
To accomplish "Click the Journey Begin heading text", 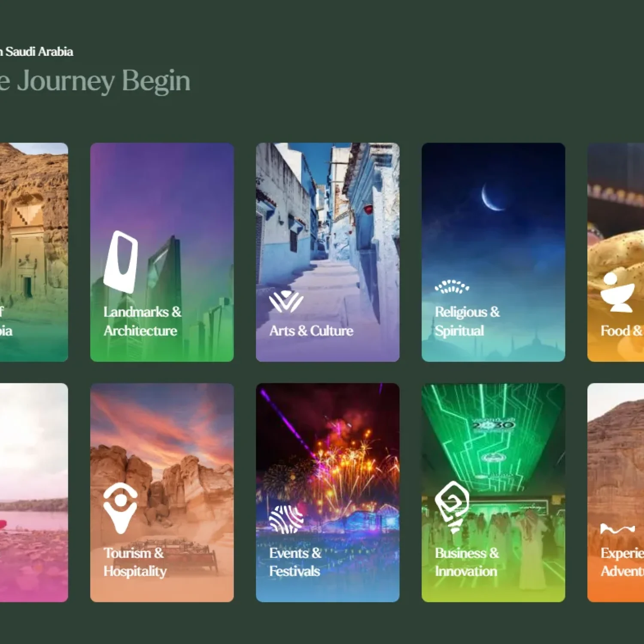I will coord(95,79).
